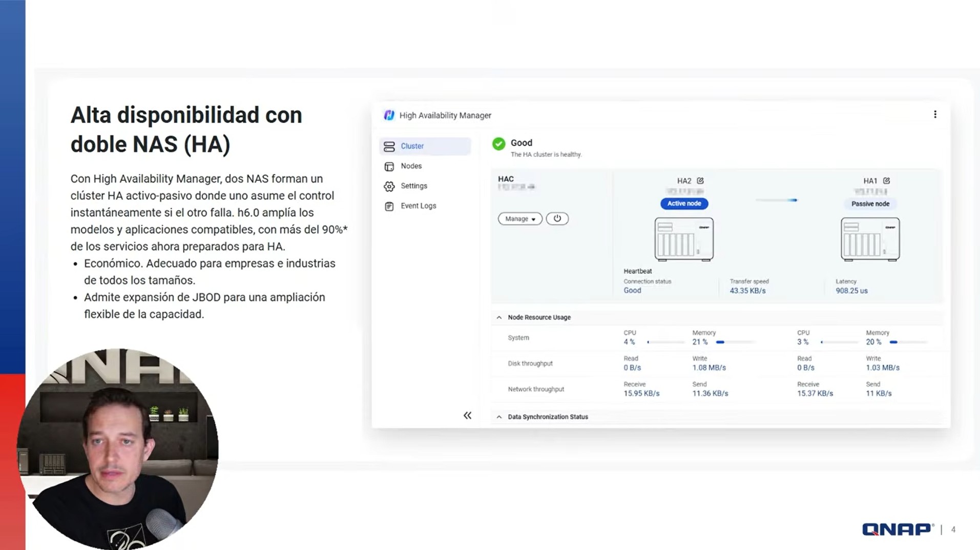
Task: Click the Passive node badge
Action: (870, 204)
